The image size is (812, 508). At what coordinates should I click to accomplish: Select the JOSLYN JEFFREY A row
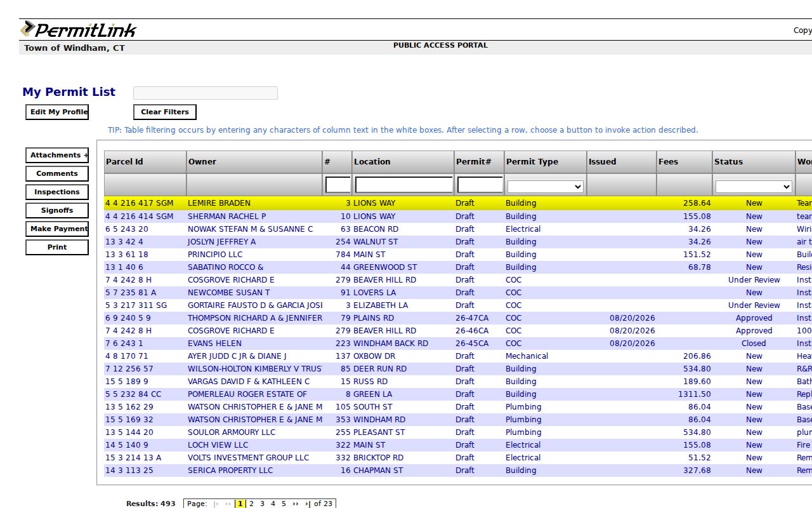click(458, 242)
